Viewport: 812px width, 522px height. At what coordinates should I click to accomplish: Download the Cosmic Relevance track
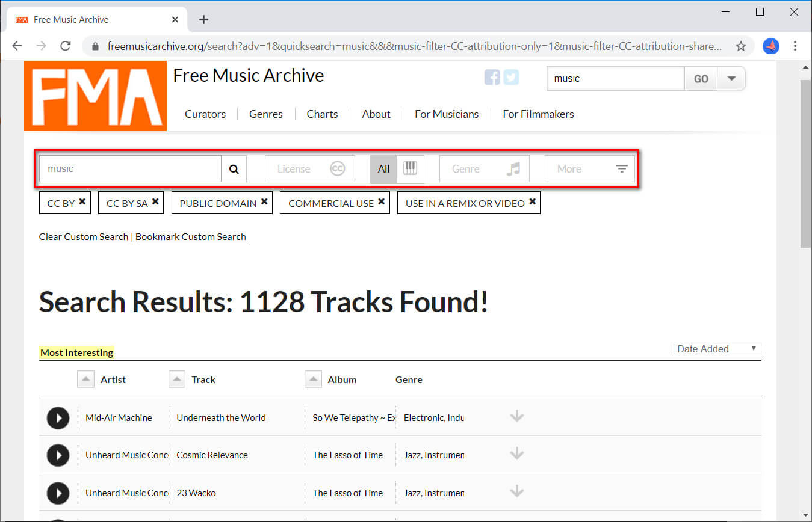tap(516, 453)
